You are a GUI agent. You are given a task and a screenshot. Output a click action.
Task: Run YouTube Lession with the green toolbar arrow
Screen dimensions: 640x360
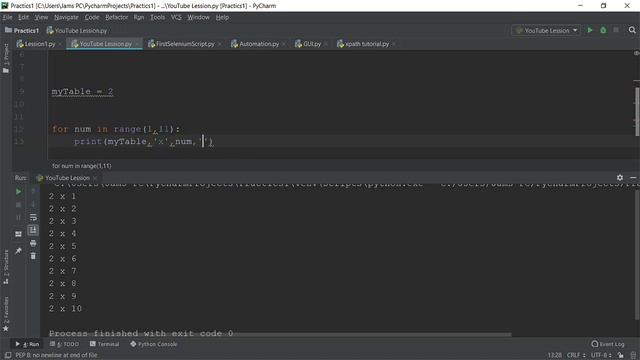click(x=590, y=30)
